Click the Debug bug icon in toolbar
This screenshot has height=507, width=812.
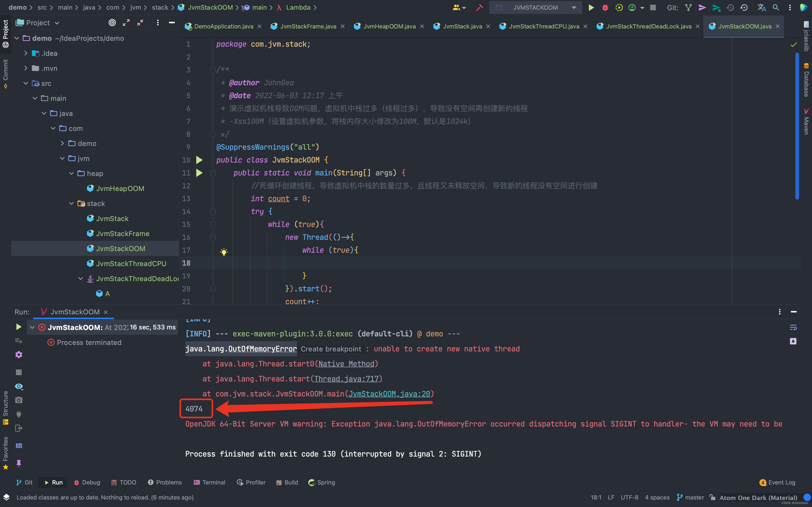pos(605,8)
